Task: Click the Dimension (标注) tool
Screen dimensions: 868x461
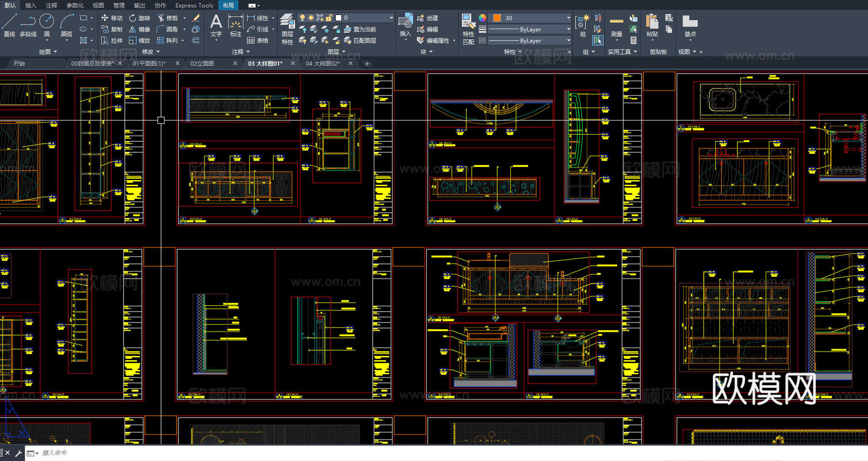Action: point(235,26)
